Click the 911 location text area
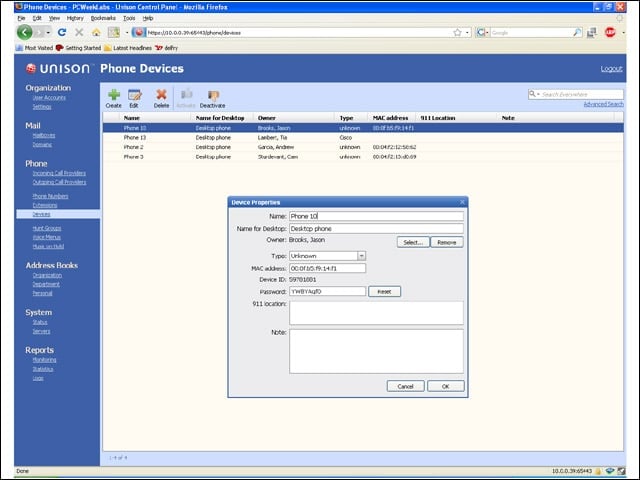 coord(376,313)
